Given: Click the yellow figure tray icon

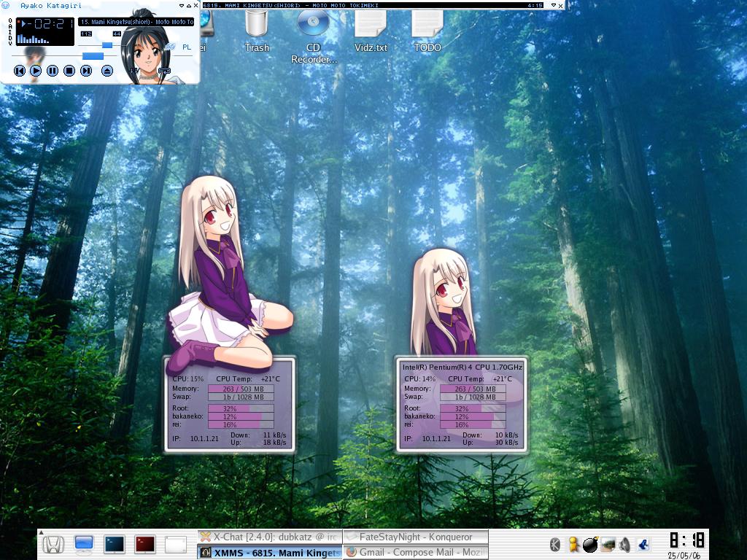Looking at the screenshot, I should [x=573, y=544].
